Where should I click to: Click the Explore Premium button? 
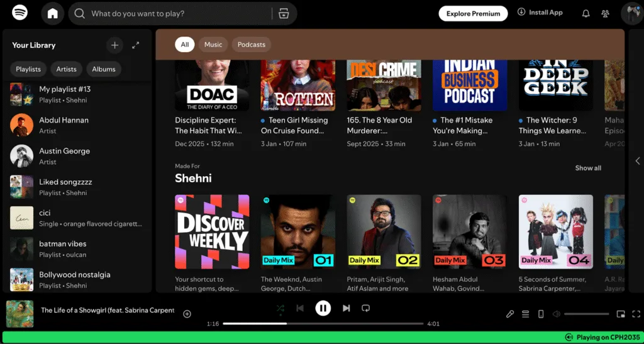pos(473,13)
